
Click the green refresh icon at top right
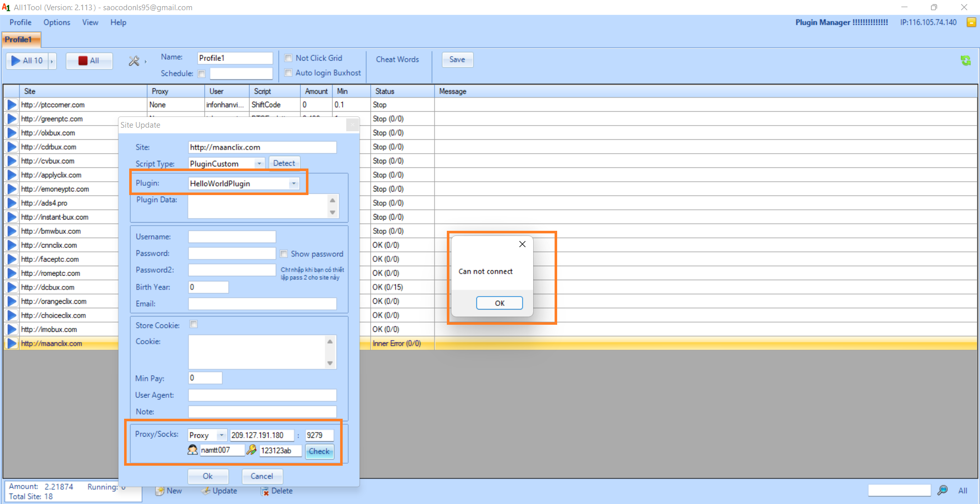click(x=965, y=61)
